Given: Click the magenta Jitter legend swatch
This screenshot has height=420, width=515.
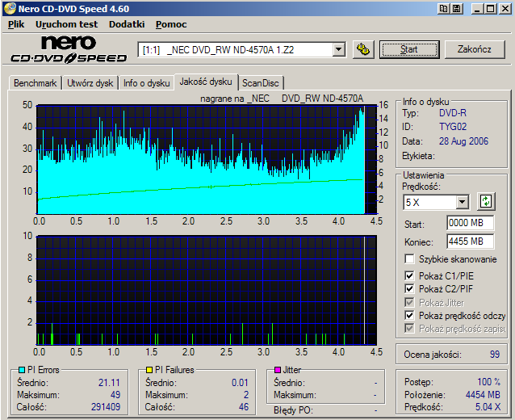Looking at the screenshot, I should coord(278,370).
